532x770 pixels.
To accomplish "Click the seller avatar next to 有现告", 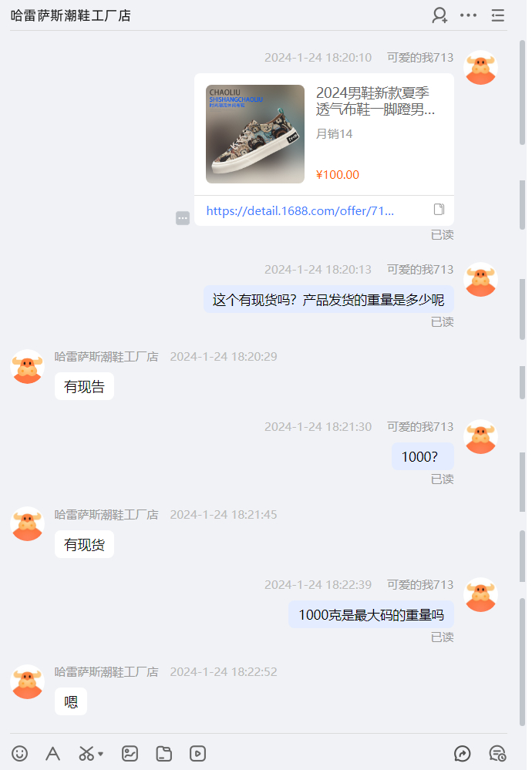I will pos(28,366).
